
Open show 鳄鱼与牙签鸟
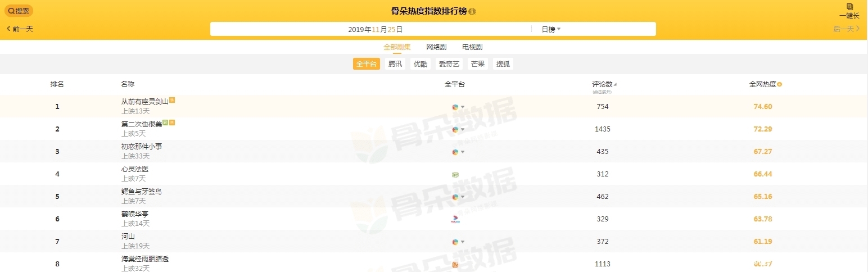(142, 192)
